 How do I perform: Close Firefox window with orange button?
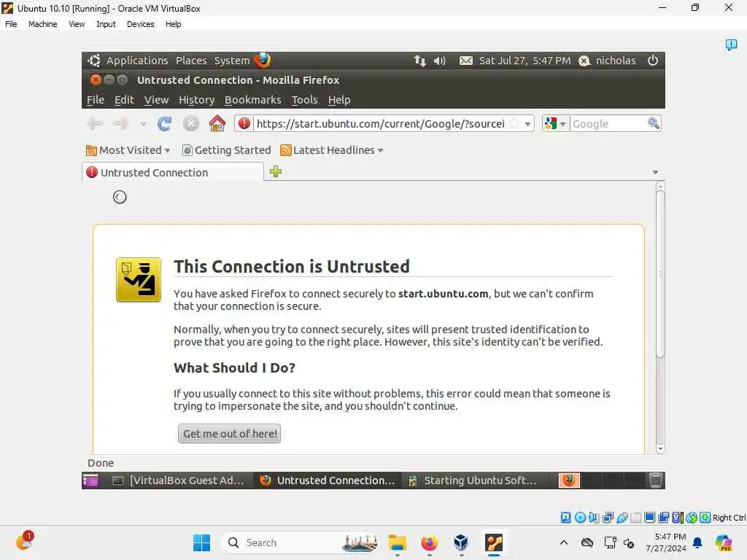tap(96, 79)
